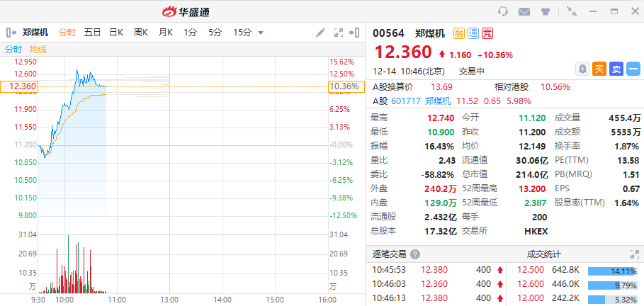644x306 pixels.
Task: Click the 郑煤机 name in chart header
Action: pos(35,33)
